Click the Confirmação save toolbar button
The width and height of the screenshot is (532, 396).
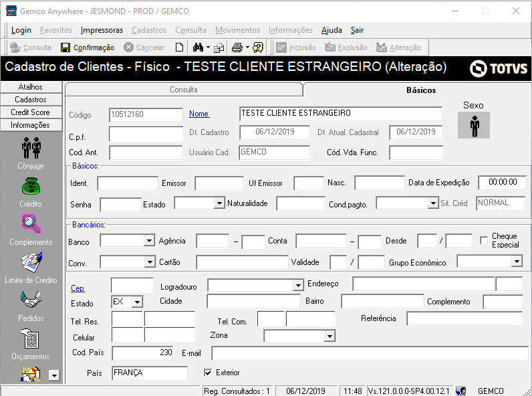pos(88,47)
